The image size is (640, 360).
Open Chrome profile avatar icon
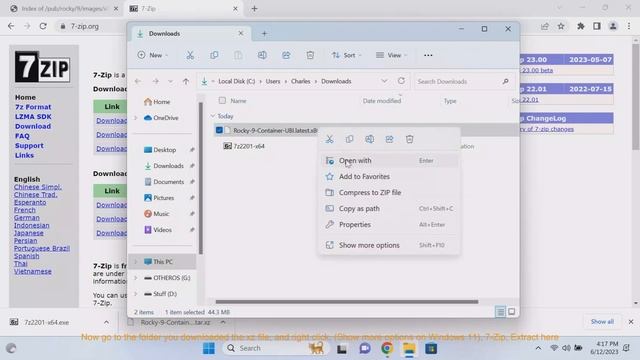pos(613,26)
